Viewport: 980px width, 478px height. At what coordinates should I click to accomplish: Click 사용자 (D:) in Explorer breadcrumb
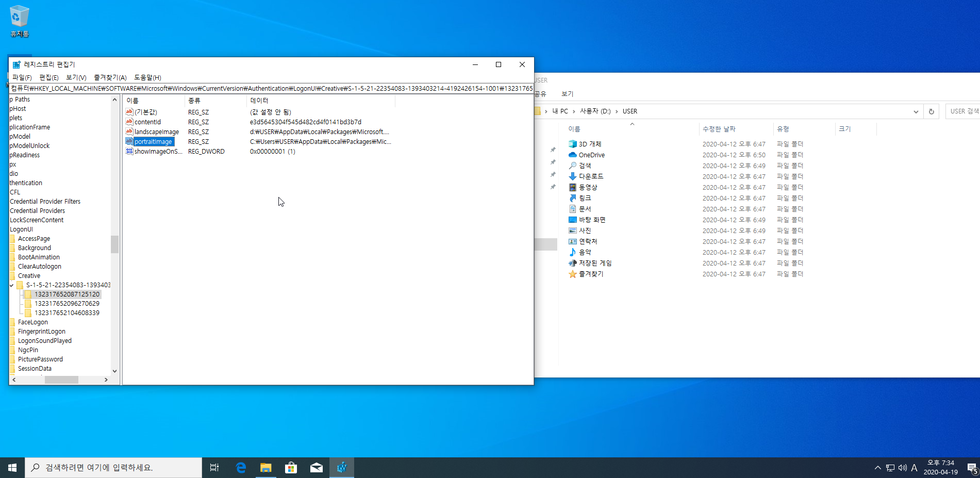595,111
